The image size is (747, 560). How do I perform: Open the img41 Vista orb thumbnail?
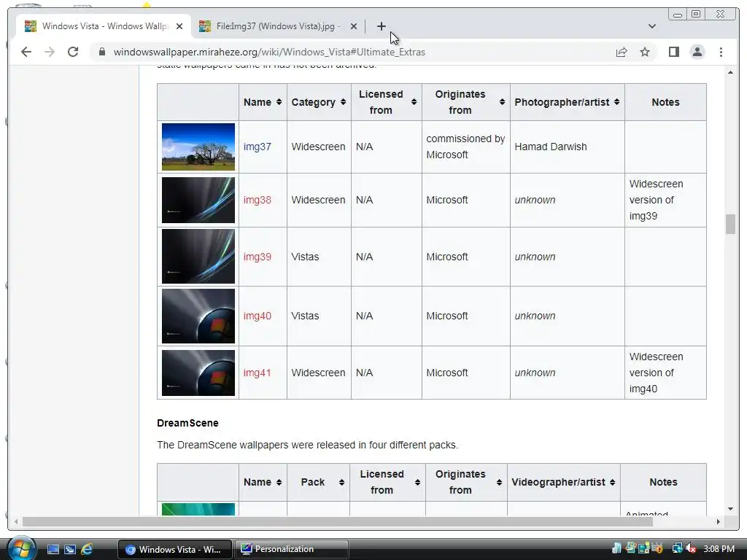198,373
